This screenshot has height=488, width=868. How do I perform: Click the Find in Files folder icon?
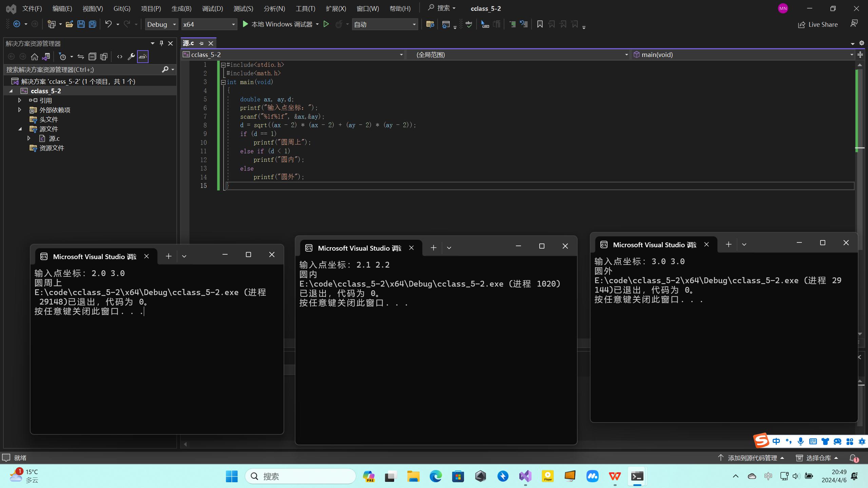coord(430,24)
